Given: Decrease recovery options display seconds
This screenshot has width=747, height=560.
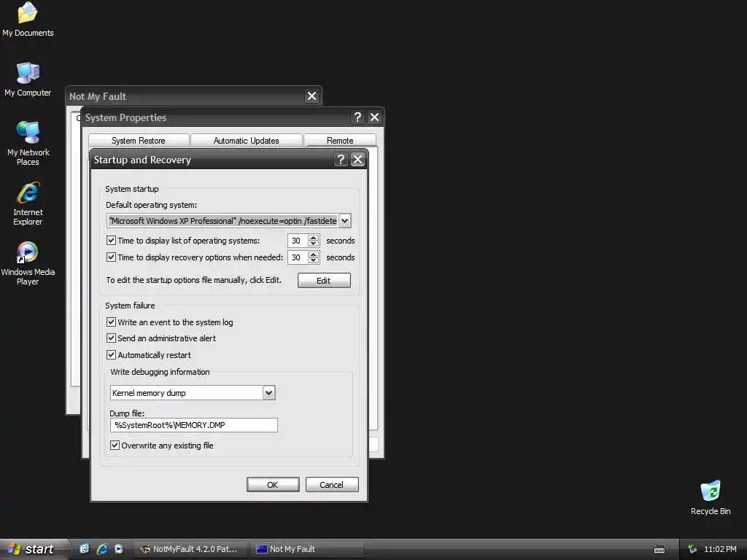Looking at the screenshot, I should [313, 260].
